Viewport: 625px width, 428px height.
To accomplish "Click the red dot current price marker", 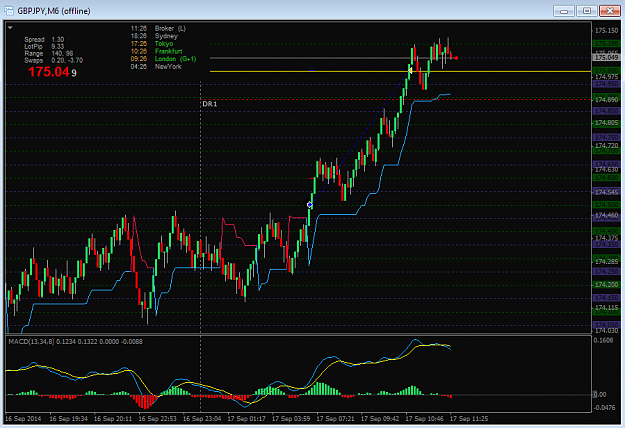I will (x=456, y=58).
